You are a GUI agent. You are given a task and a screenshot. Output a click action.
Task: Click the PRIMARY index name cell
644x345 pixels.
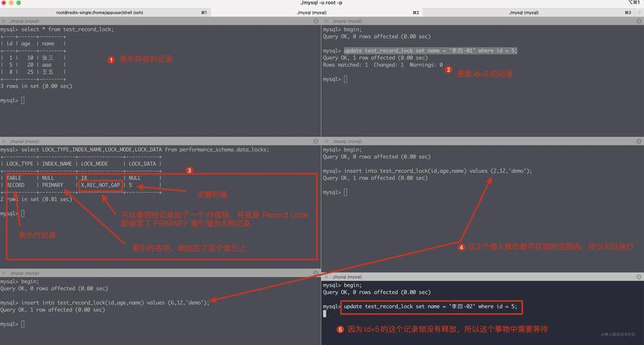tap(52, 185)
